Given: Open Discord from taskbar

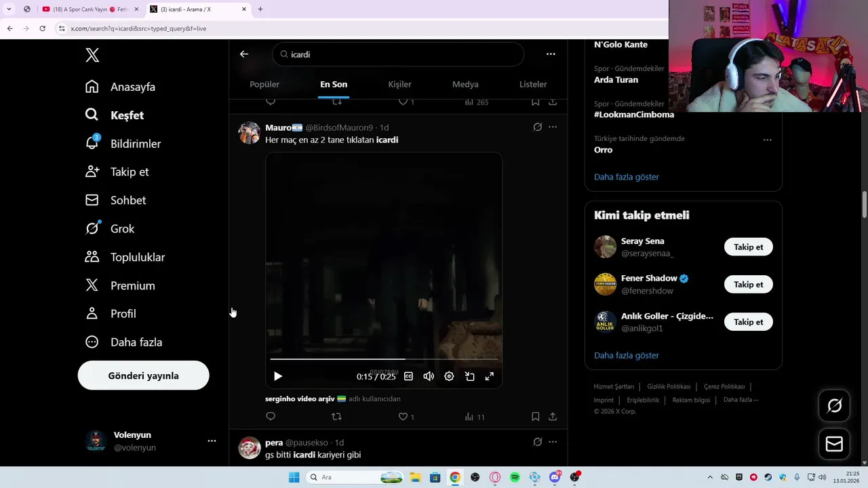Looking at the screenshot, I should tap(555, 477).
